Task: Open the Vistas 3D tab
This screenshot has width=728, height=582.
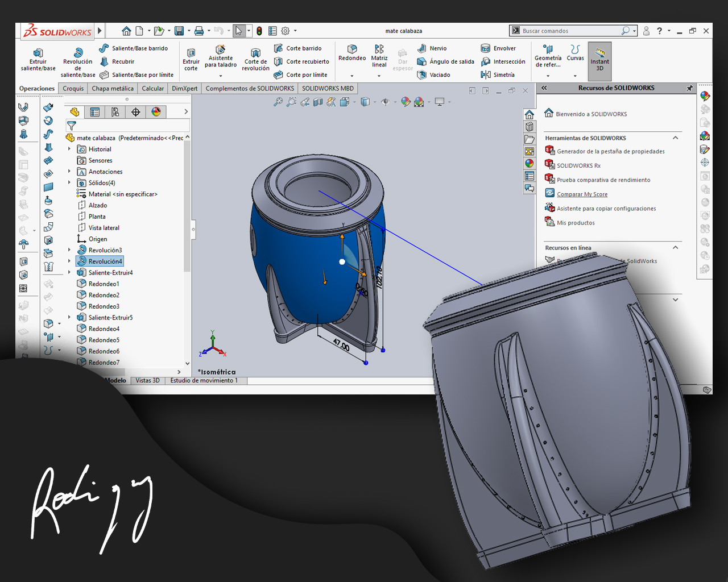Action: click(147, 381)
